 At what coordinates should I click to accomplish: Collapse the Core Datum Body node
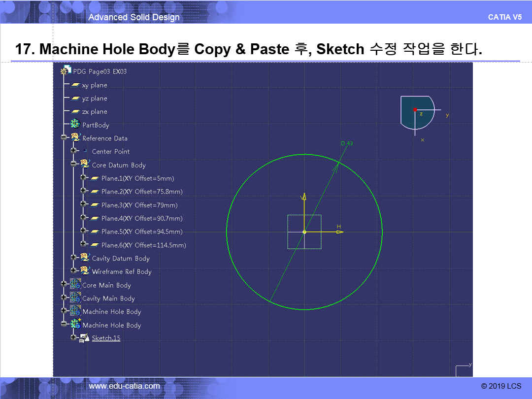pos(73,165)
